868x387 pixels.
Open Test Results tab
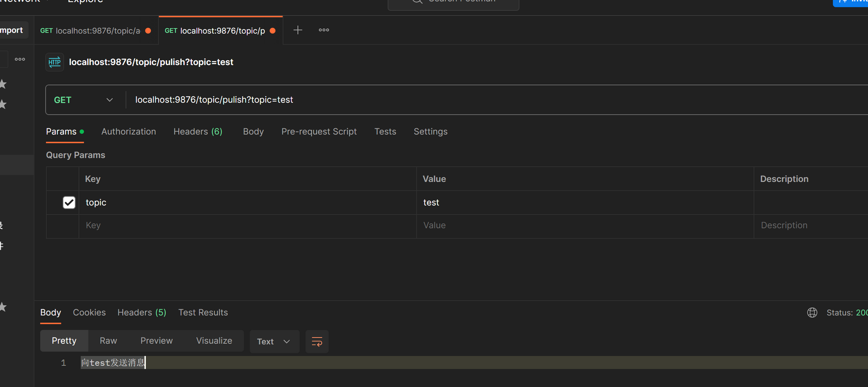pos(203,312)
